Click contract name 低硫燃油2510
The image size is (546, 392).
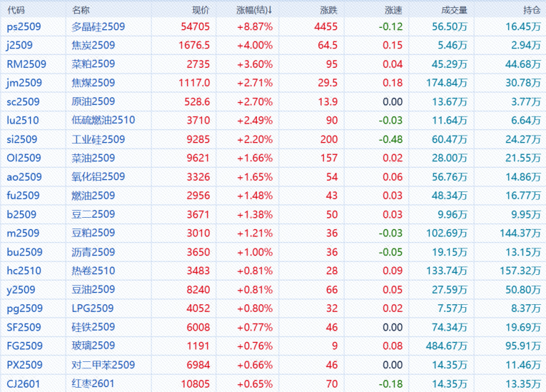103,120
